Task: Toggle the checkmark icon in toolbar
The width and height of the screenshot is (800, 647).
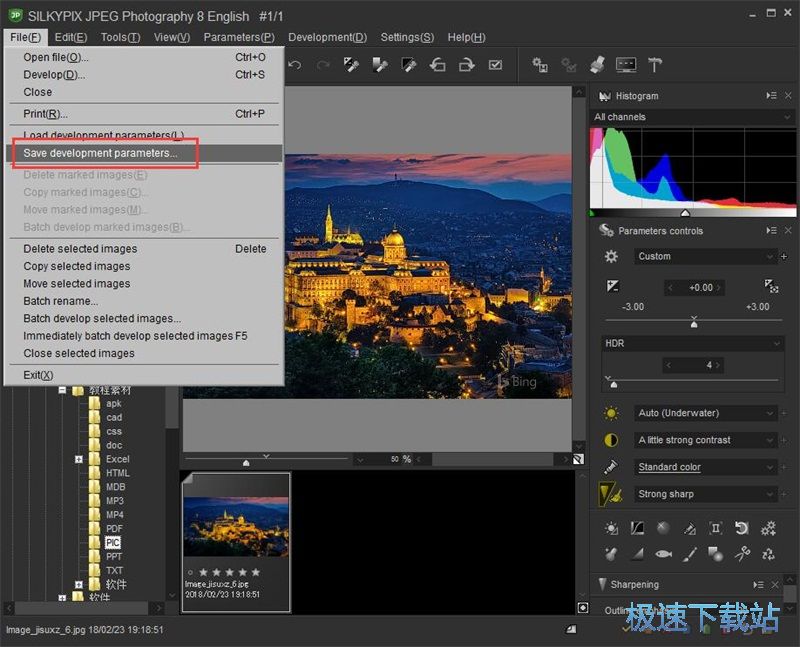Action: (495, 65)
